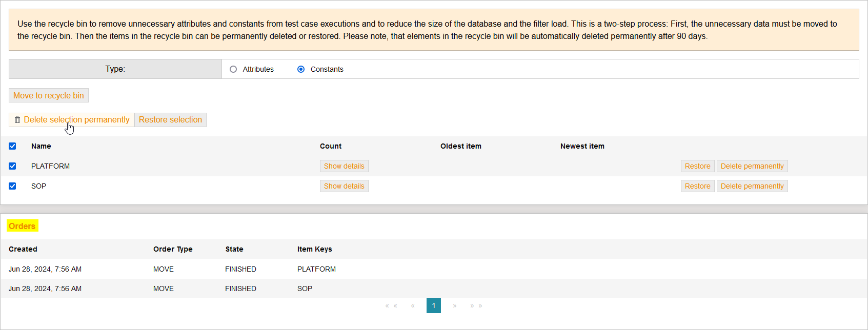Select the Constants radio button
This screenshot has height=330, width=868.
(x=301, y=69)
